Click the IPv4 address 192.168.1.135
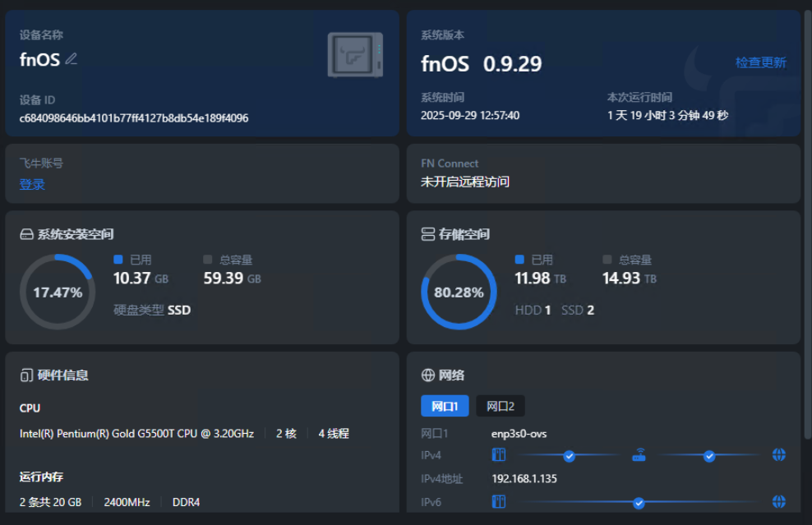Viewport: 812px width, 525px height. 524,479
